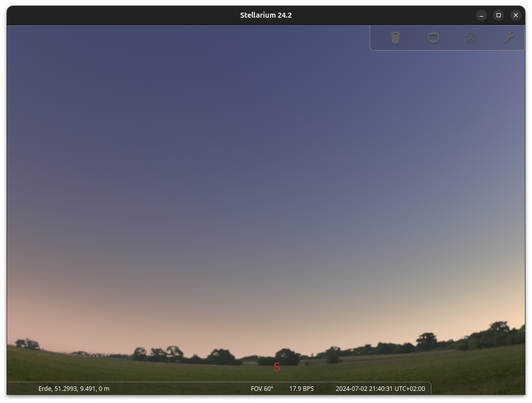This screenshot has width=532, height=403.
Task: Click the tree behind the S marker
Action: tap(287, 356)
